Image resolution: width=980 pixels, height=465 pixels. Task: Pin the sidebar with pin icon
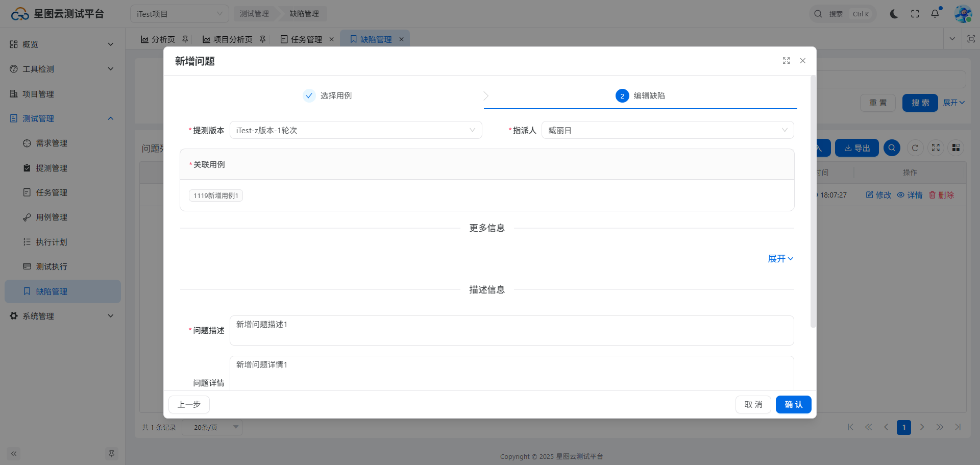pos(111,453)
